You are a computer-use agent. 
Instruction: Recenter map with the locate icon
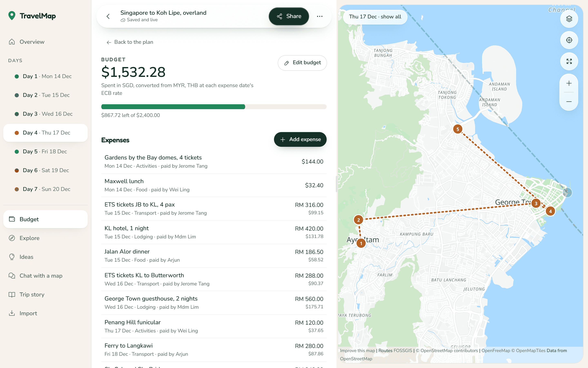click(x=569, y=40)
